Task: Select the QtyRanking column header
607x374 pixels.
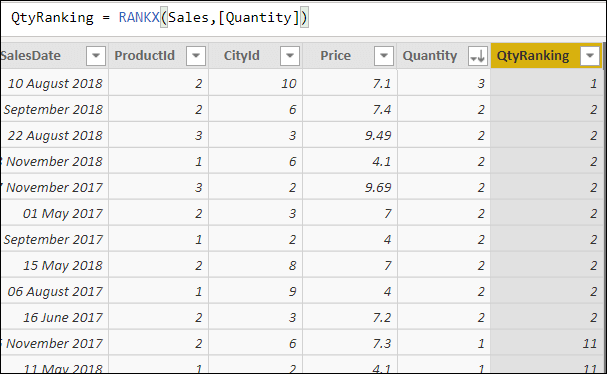Action: (546, 56)
